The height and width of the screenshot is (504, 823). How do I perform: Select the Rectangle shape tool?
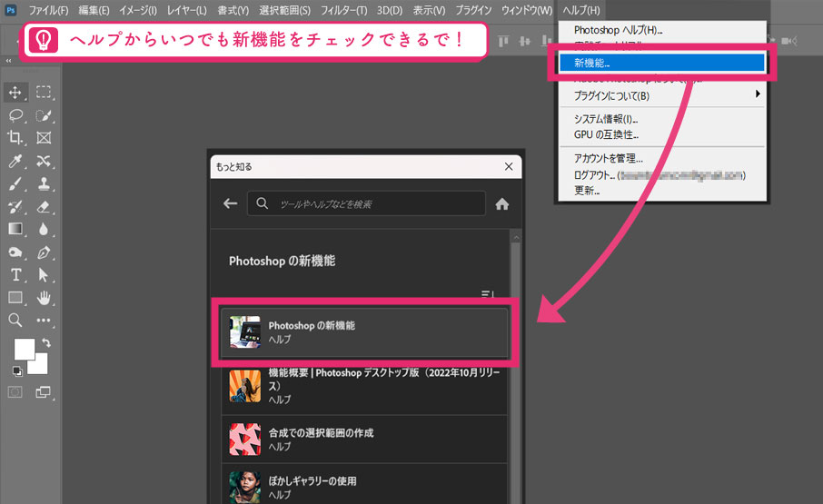point(15,298)
